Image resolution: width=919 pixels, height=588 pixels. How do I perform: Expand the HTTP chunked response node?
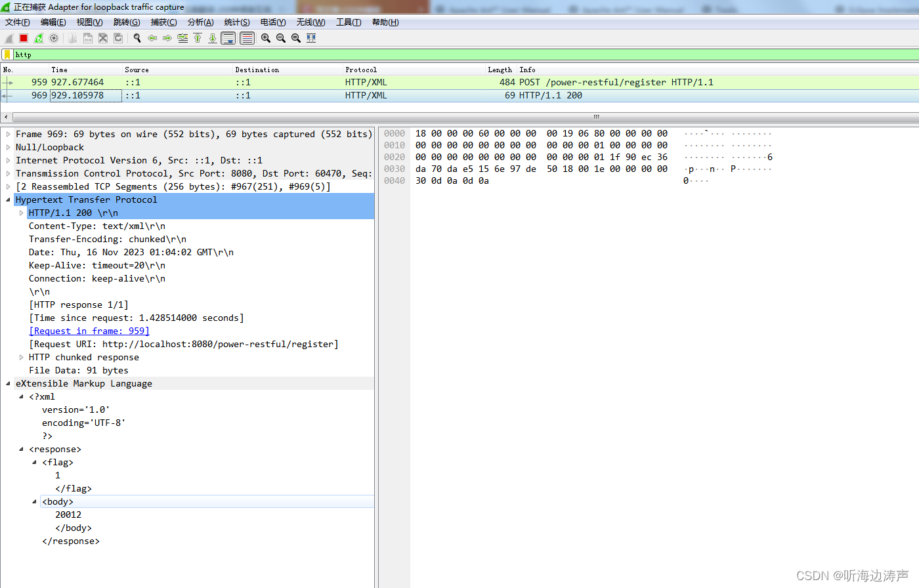(x=22, y=357)
